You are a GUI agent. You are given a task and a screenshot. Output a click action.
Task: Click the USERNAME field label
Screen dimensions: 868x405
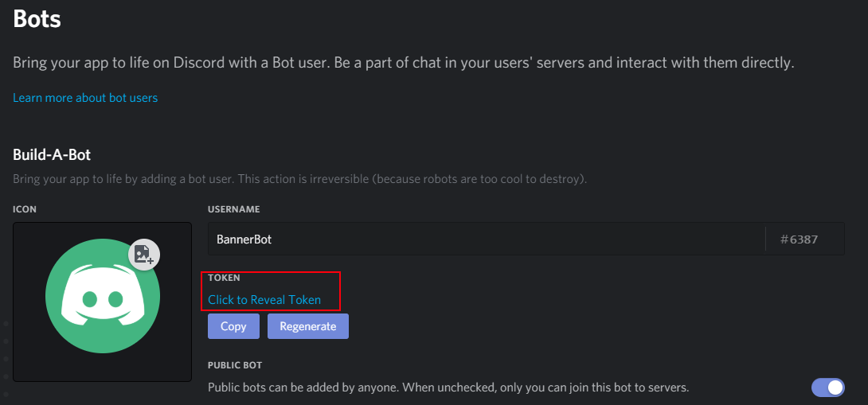[233, 209]
